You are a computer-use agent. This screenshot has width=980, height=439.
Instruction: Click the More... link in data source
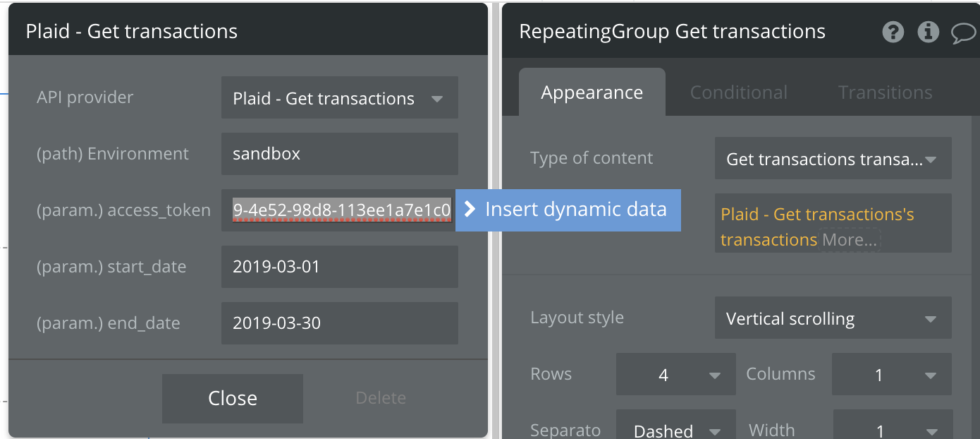(x=850, y=240)
